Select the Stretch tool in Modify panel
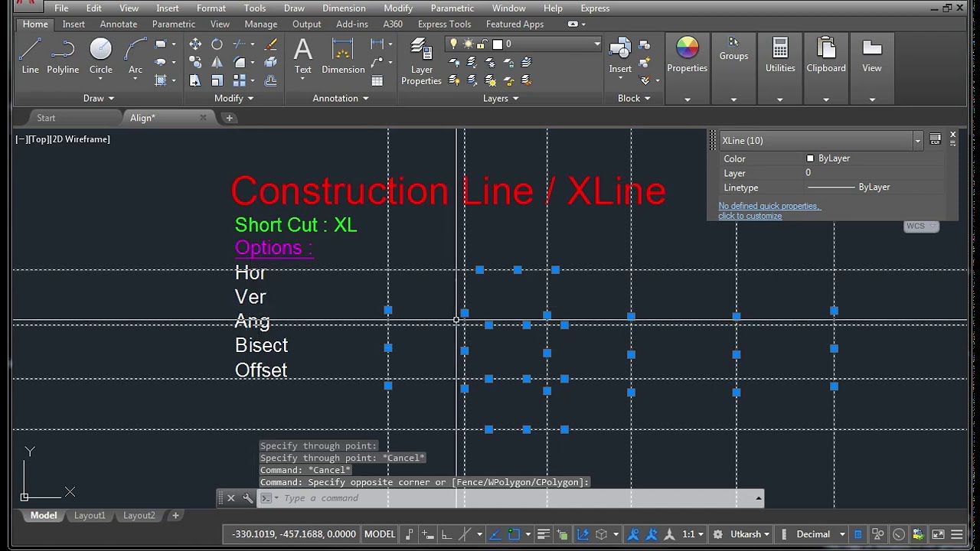This screenshot has width=980, height=551. [x=195, y=80]
